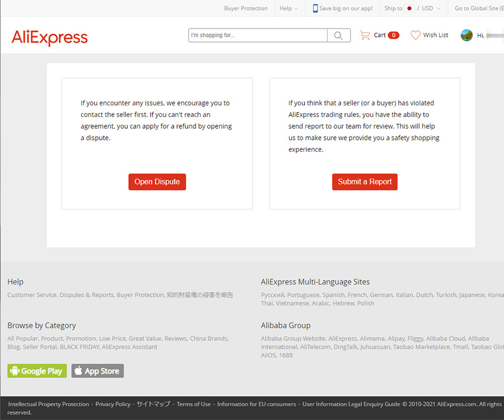Open Terms of Use link
This screenshot has height=420, width=504.
click(194, 404)
